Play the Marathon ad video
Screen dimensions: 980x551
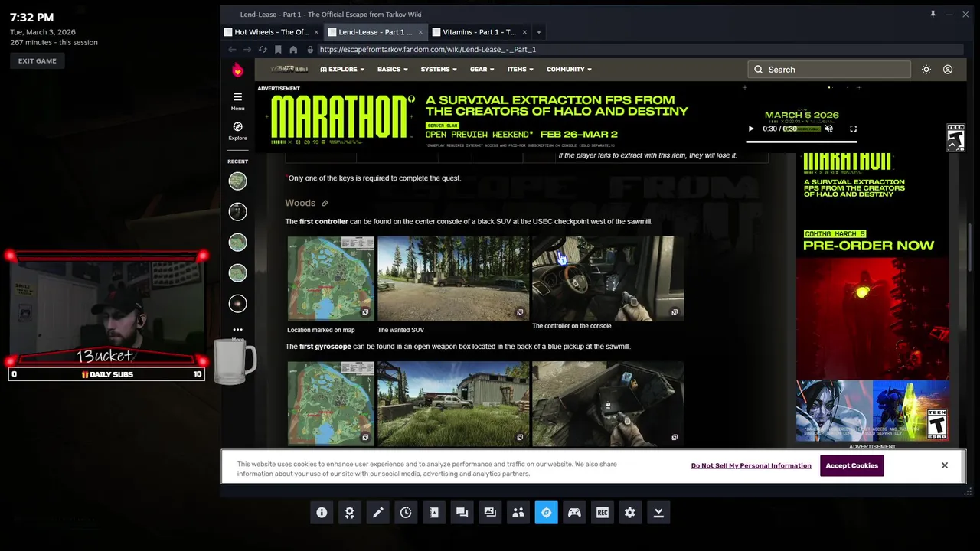pyautogui.click(x=750, y=129)
